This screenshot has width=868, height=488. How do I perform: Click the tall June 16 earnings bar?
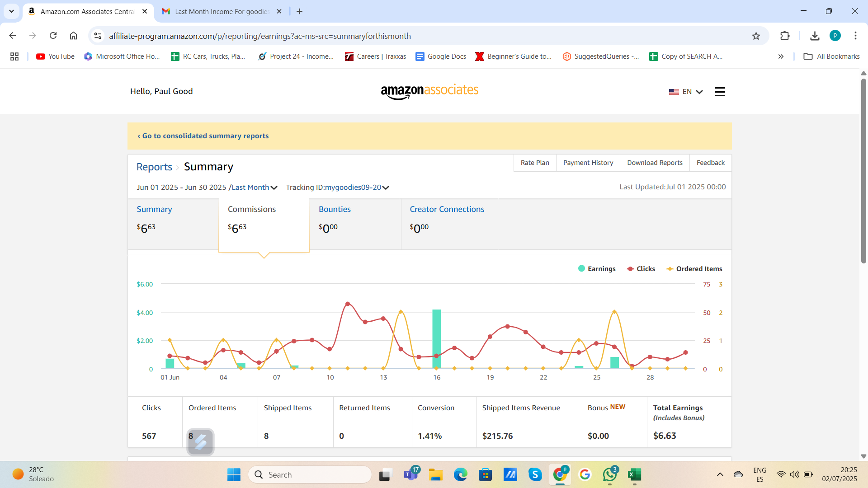point(436,339)
